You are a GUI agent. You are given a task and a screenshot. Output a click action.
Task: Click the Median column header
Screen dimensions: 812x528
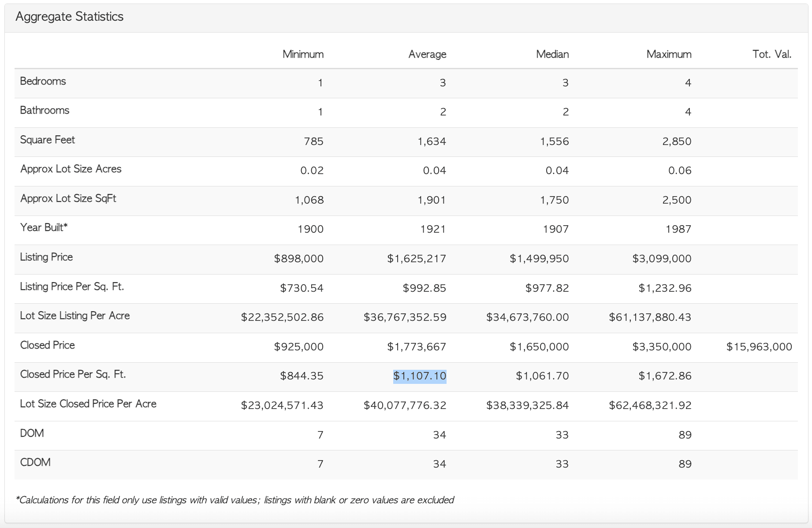pos(552,54)
